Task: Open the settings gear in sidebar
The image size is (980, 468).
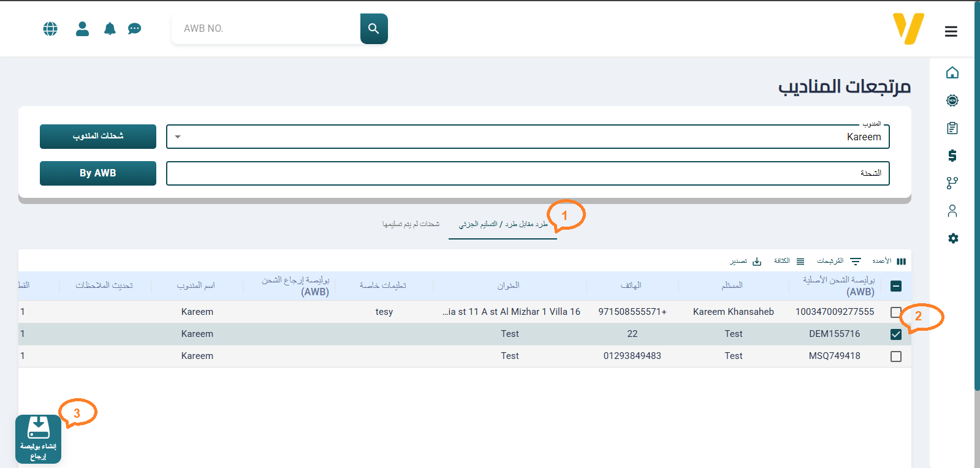Action: pos(953,238)
